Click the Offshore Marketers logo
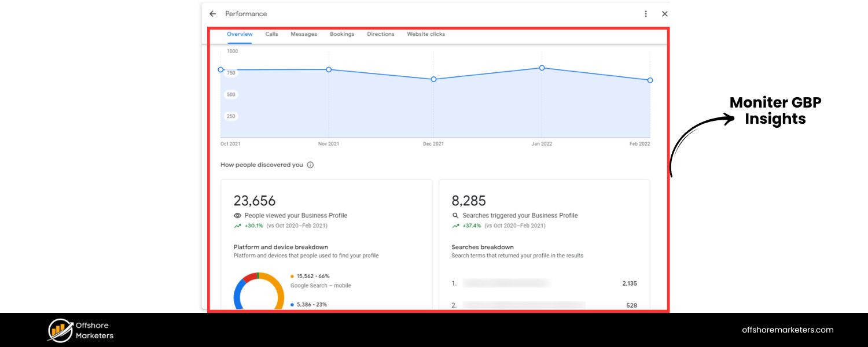This screenshot has height=347, width=868. (58, 330)
